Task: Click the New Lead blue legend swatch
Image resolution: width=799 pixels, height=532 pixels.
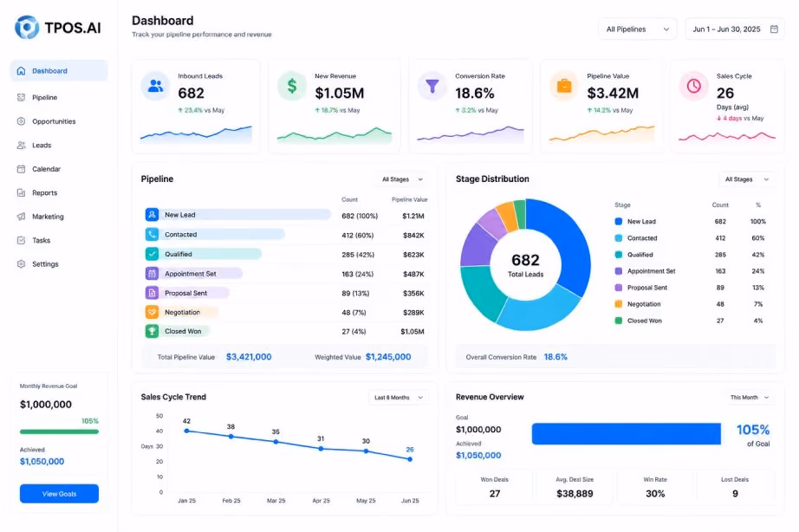Action: (x=619, y=222)
